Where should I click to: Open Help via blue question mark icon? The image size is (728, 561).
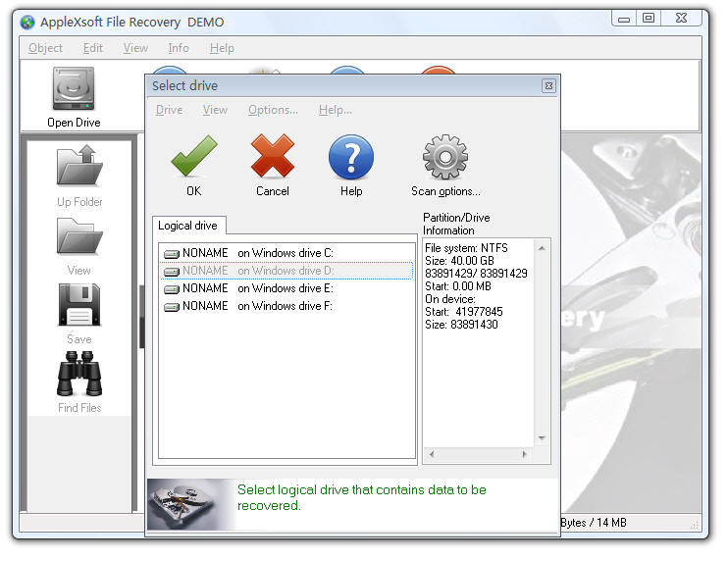point(351,157)
